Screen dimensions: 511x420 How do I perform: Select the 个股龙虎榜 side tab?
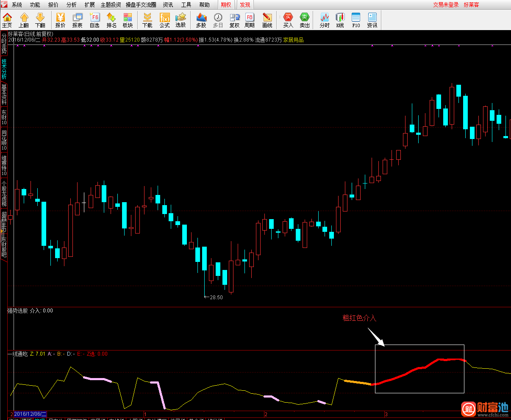(x=4, y=194)
